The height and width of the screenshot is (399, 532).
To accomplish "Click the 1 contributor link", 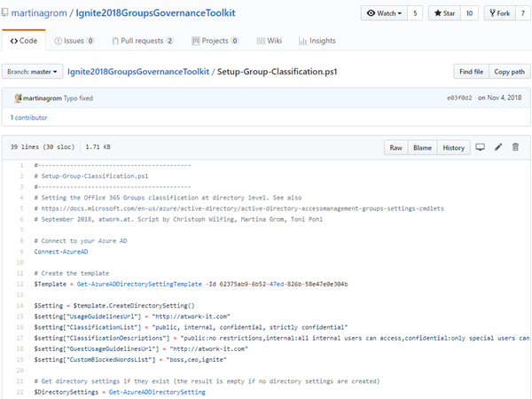I will coord(30,117).
